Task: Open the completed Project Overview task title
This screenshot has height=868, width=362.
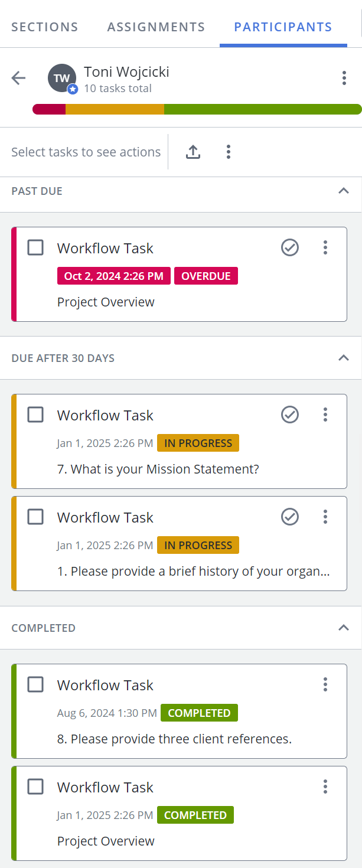Action: [x=105, y=787]
